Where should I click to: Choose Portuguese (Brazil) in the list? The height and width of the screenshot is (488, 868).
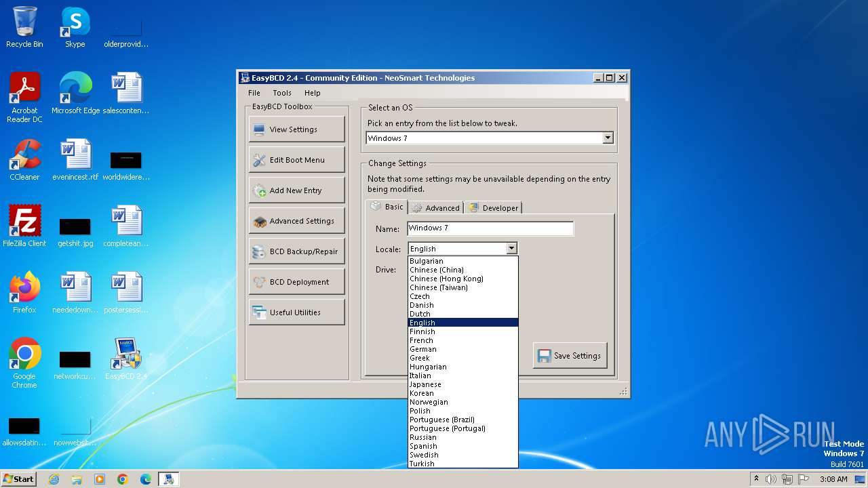pyautogui.click(x=463, y=420)
